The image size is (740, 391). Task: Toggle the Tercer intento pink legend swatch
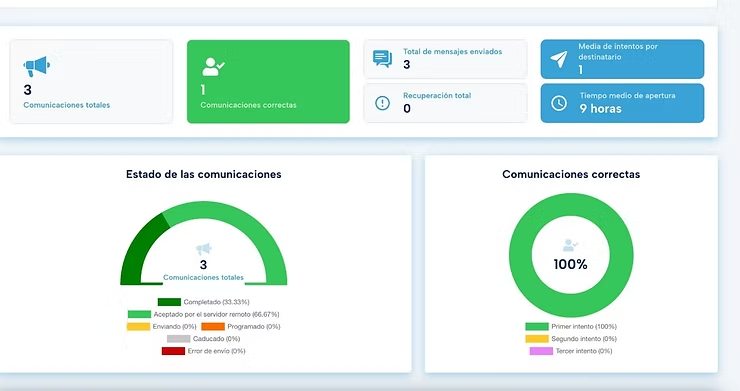click(x=541, y=351)
